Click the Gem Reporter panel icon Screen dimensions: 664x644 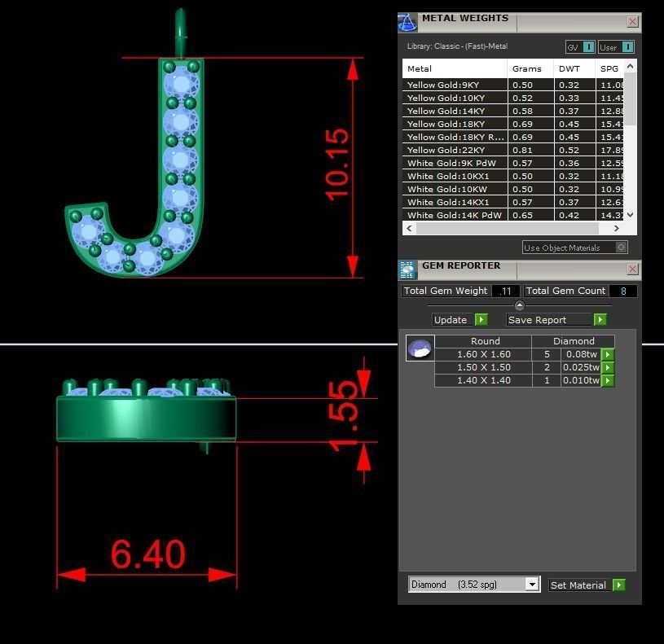coord(407,270)
